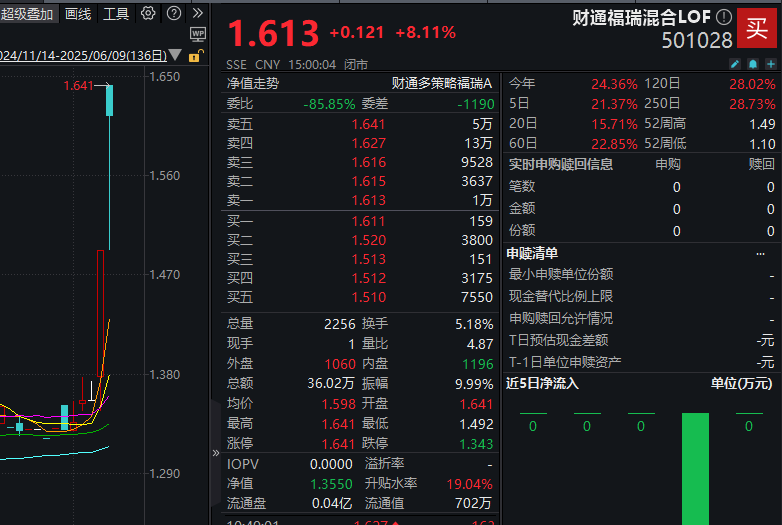
Task: Select the 买二 bid price 1.520
Action: tap(368, 240)
